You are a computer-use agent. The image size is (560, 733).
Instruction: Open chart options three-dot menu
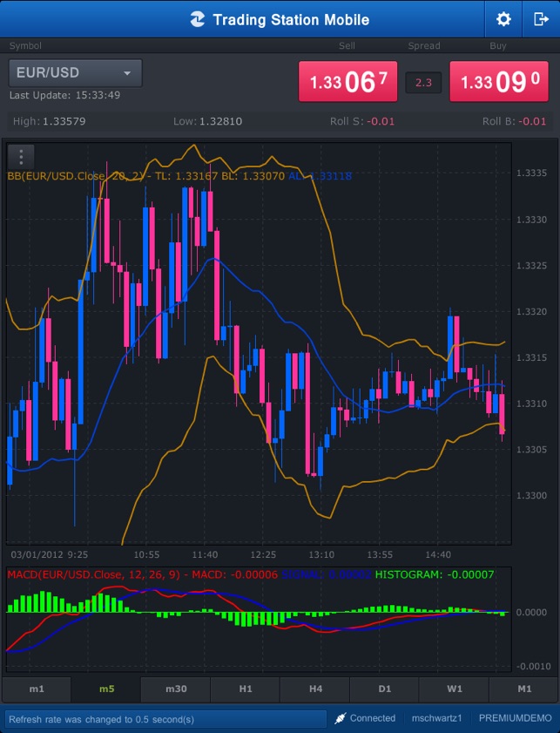point(21,157)
